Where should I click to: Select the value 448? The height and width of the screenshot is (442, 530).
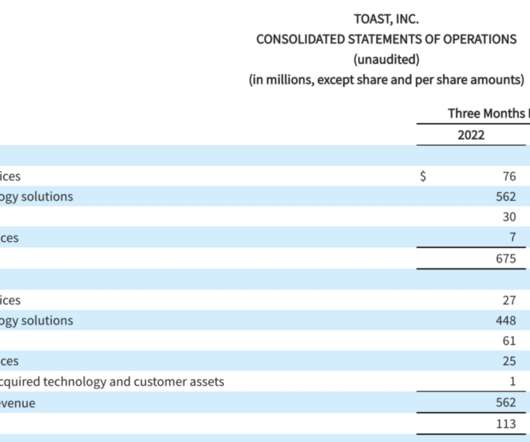pyautogui.click(x=506, y=320)
